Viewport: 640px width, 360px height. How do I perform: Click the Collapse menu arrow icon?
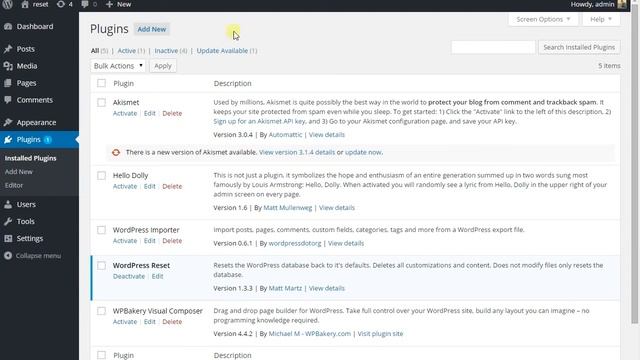[8, 256]
